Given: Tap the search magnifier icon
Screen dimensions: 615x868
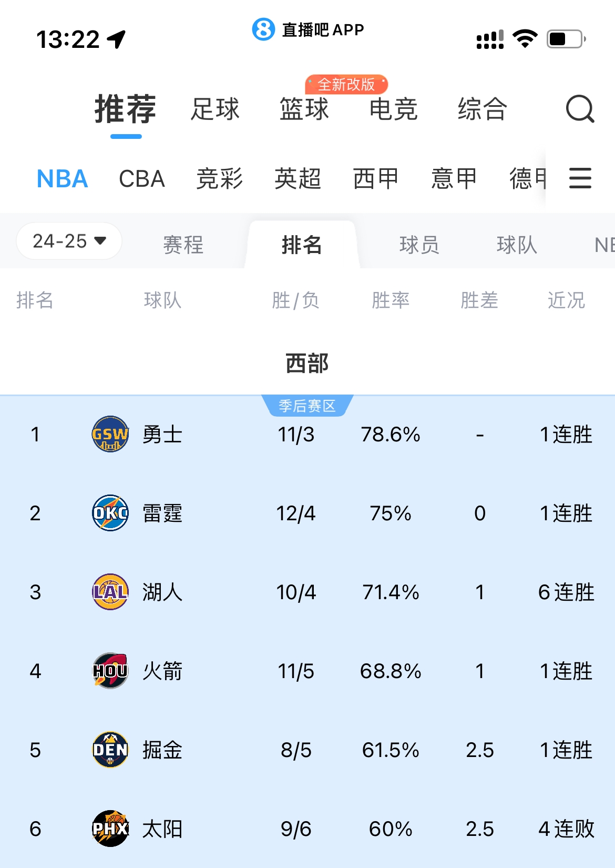Looking at the screenshot, I should pyautogui.click(x=580, y=109).
